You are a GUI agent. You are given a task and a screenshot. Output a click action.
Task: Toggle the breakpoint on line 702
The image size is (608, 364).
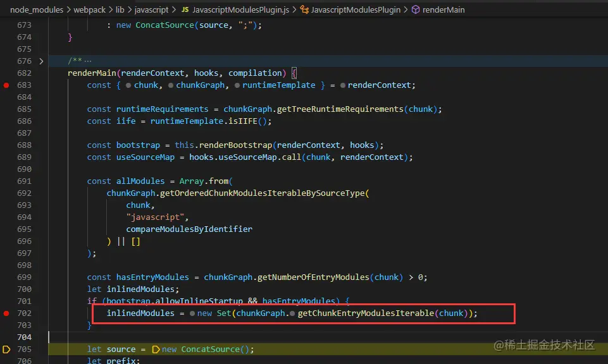point(6,313)
